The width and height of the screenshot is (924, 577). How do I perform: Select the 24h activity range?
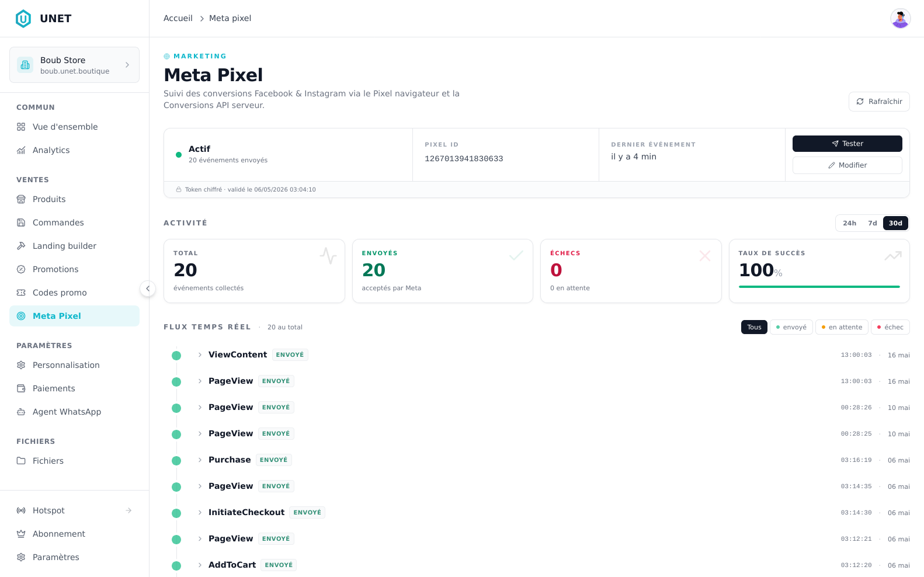tap(849, 223)
